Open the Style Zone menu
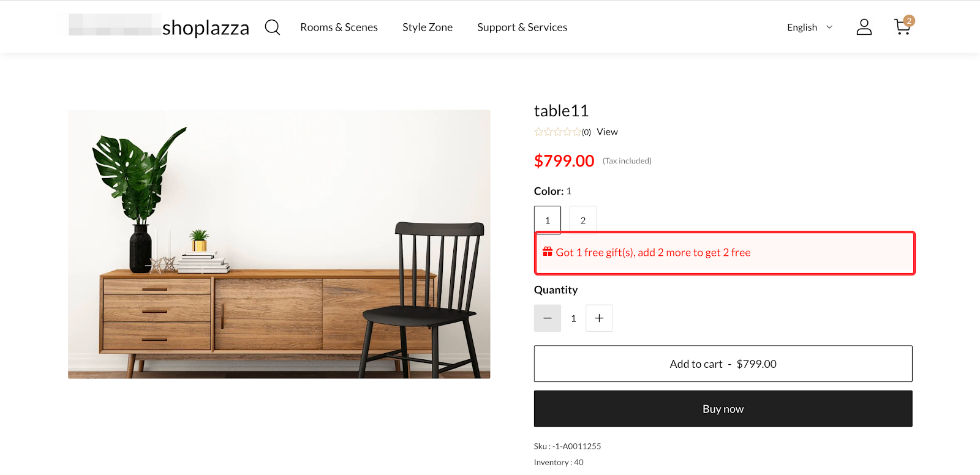The image size is (980, 475). (428, 28)
